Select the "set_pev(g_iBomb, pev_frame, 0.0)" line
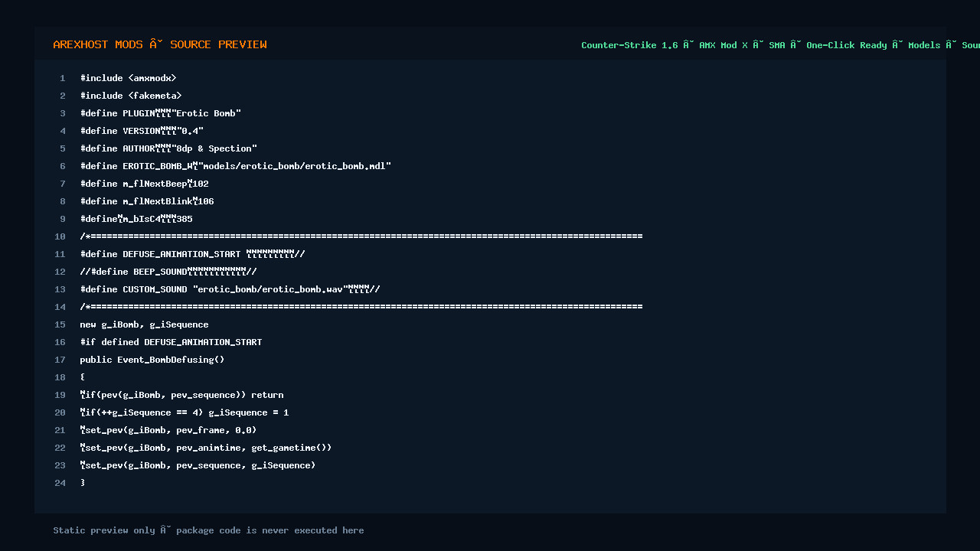This screenshot has width=980, height=551. tap(168, 430)
